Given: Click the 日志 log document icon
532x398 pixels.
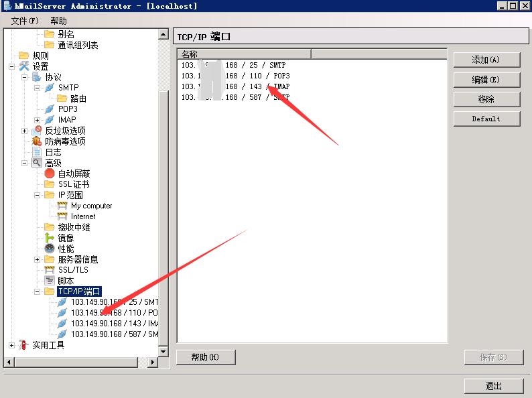Looking at the screenshot, I should point(37,152).
